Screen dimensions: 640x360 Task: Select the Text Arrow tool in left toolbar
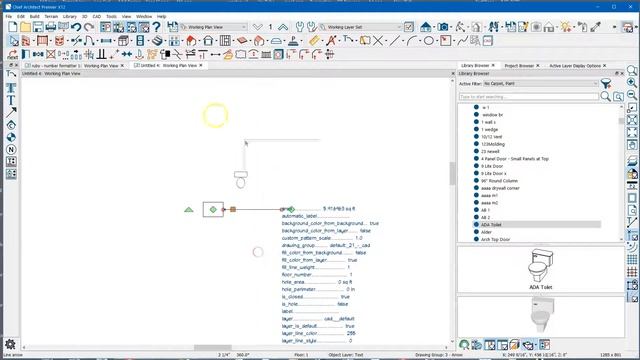coord(11,112)
